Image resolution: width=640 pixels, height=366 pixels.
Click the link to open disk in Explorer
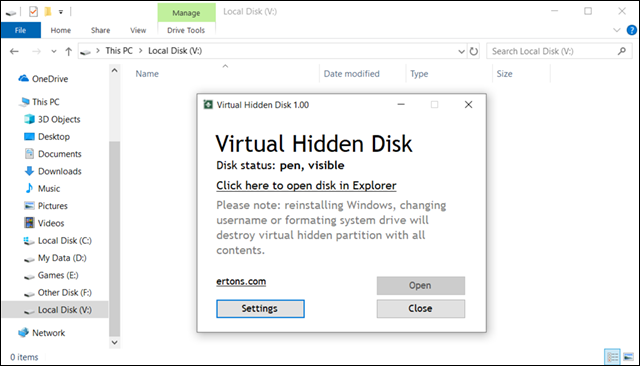click(306, 186)
